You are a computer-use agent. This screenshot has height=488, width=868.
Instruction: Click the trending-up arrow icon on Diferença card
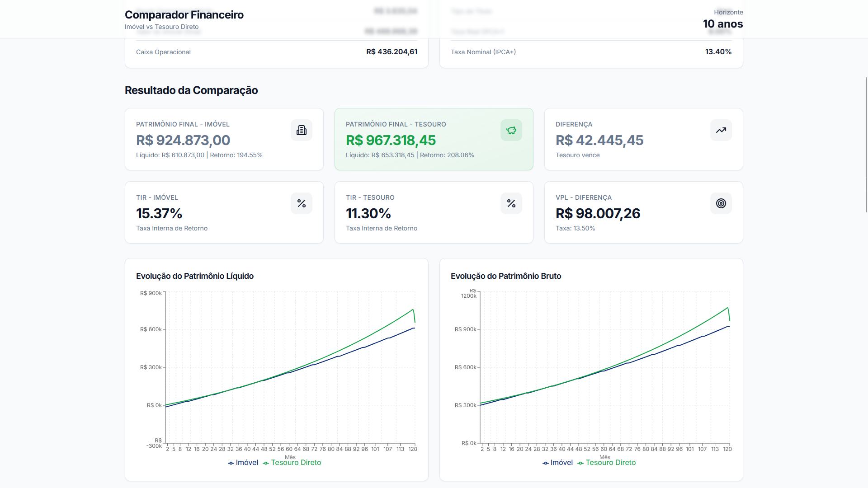(721, 130)
